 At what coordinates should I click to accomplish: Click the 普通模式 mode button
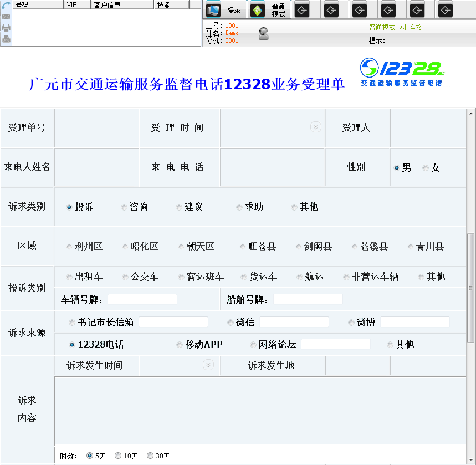pos(270,10)
